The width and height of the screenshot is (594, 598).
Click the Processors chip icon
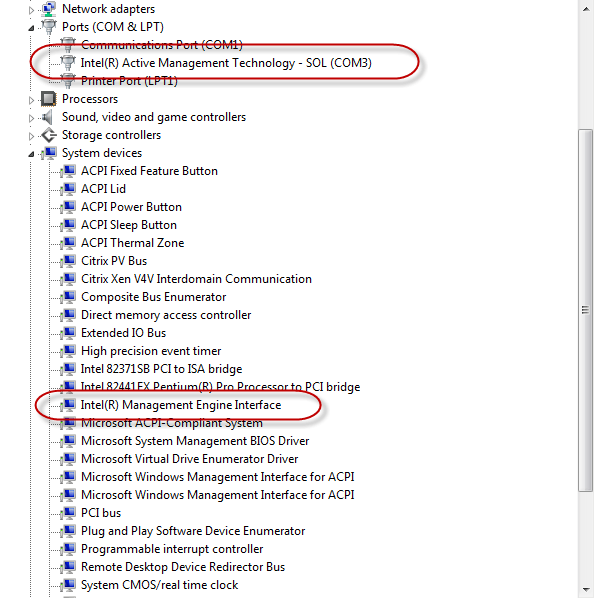(48, 99)
